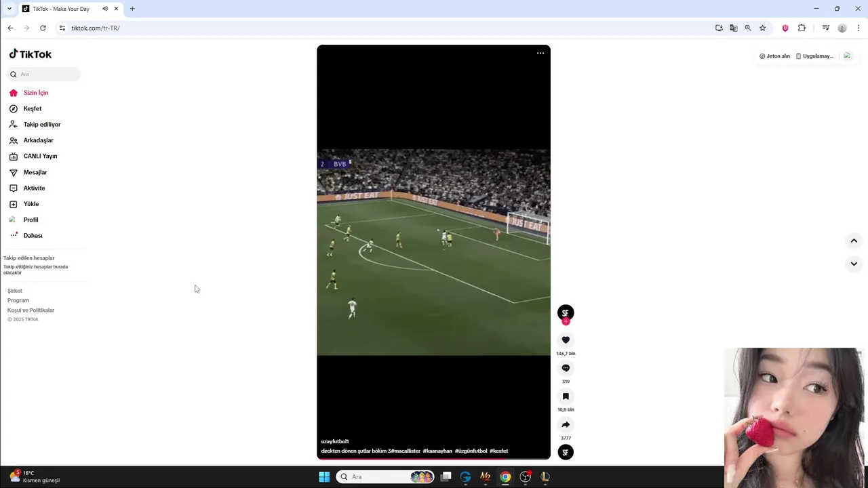The width and height of the screenshot is (868, 488).
Task: Click the #üzgünfutbol hashtag
Action: pyautogui.click(x=471, y=451)
